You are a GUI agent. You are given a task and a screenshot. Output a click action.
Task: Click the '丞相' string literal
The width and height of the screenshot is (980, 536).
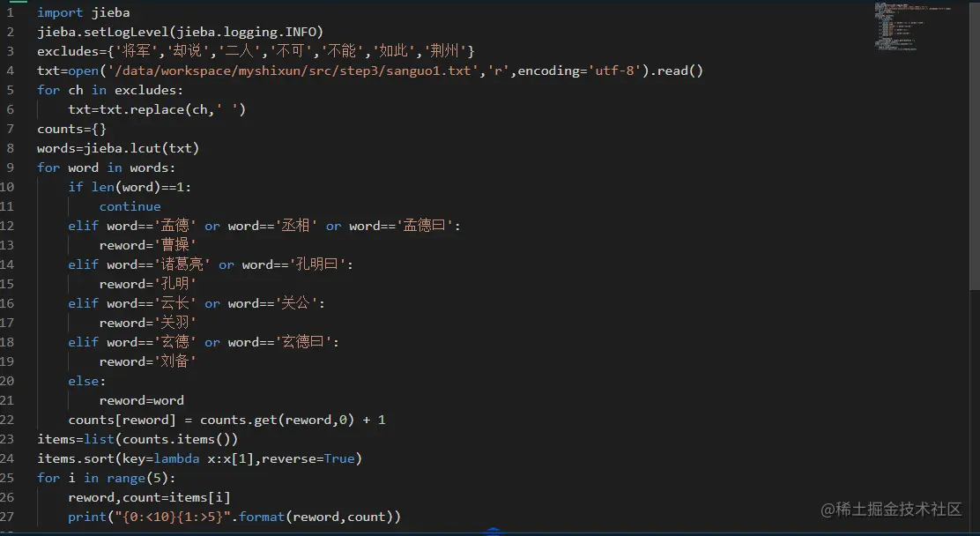(x=296, y=226)
